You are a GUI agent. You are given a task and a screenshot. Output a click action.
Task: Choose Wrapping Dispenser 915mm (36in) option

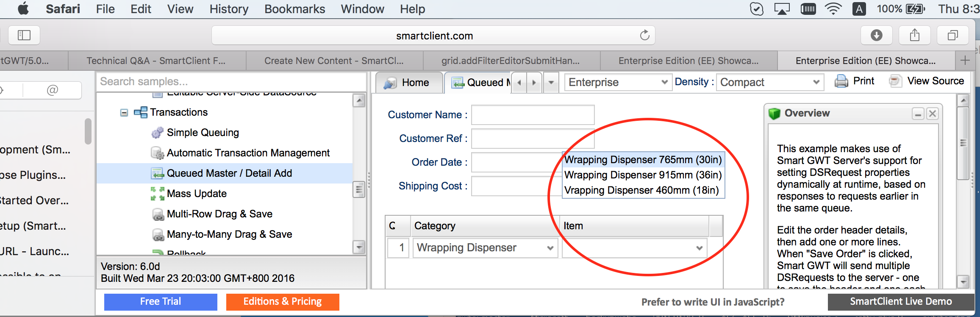point(643,175)
